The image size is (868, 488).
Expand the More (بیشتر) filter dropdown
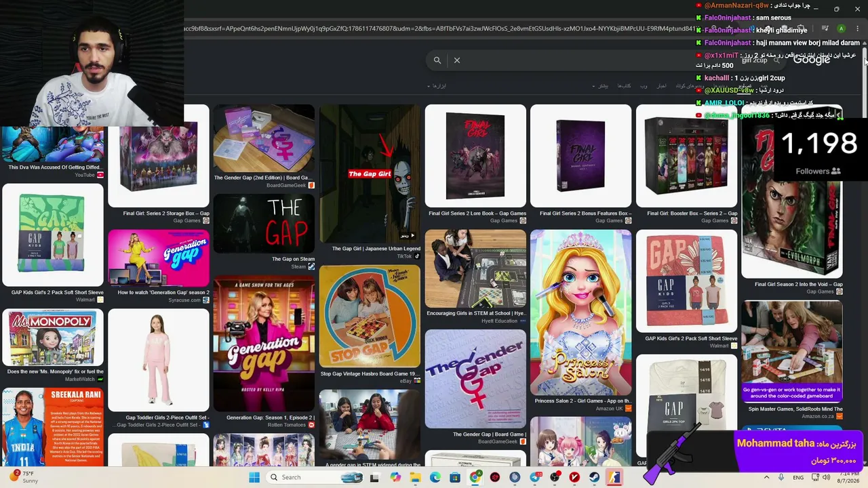[601, 86]
